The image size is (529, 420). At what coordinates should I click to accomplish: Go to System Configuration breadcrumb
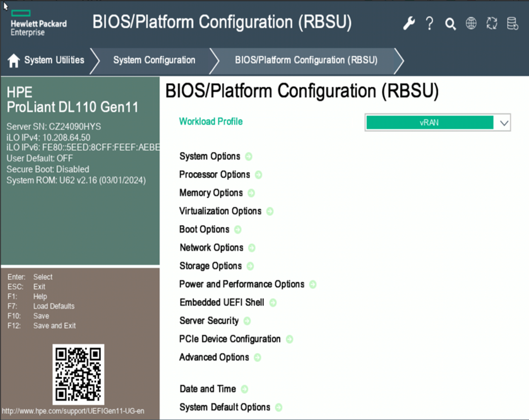(x=154, y=61)
